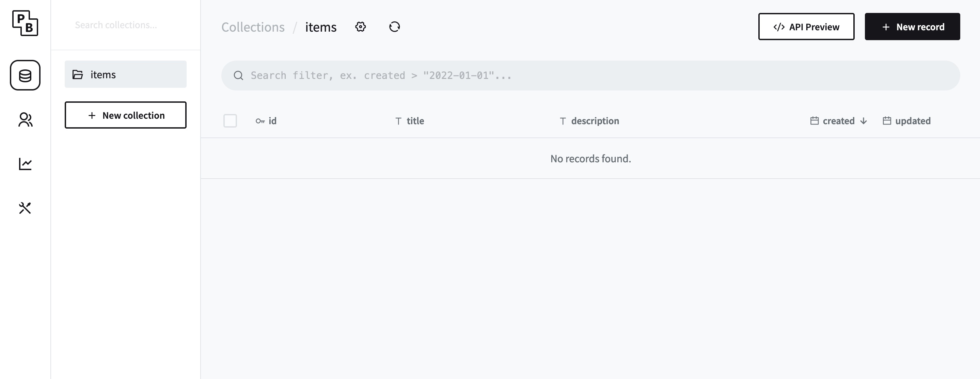Viewport: 980px width, 379px height.
Task: Refresh the items records list
Action: 394,27
